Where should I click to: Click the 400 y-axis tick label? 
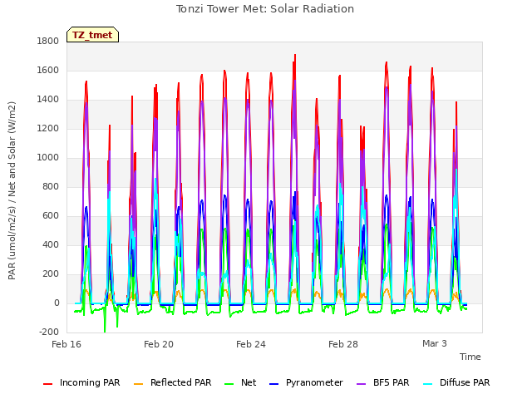pos(51,245)
